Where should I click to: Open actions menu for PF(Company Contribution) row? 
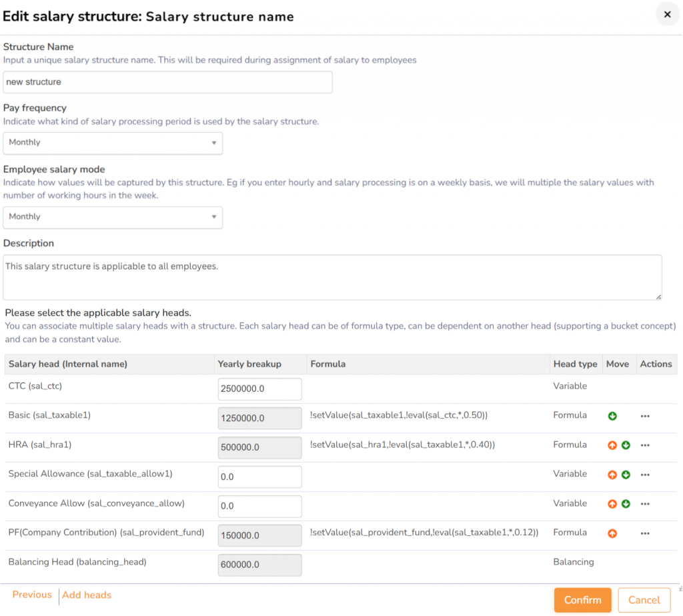click(x=644, y=533)
